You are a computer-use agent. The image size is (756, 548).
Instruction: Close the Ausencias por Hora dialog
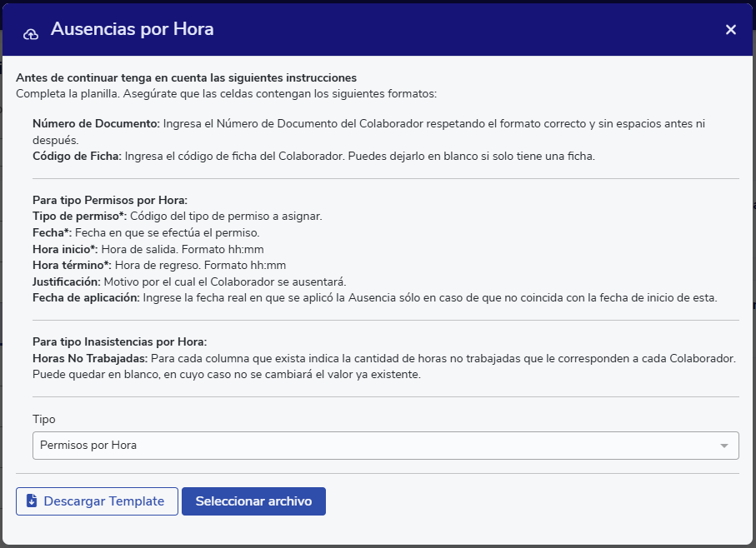730,30
